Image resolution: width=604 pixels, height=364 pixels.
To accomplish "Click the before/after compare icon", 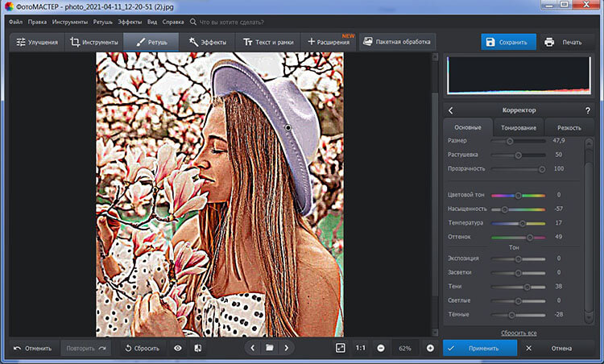I will 197,348.
